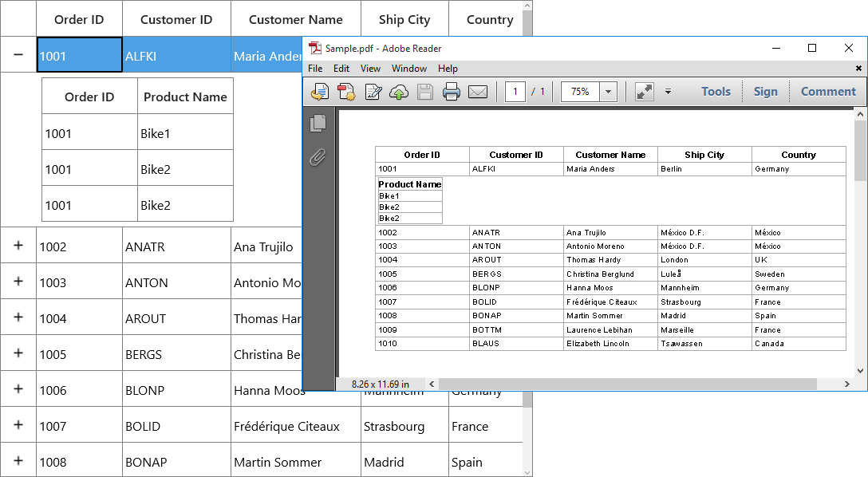This screenshot has width=868, height=477.
Task: Click the read mode expand icon
Action: [x=645, y=91]
